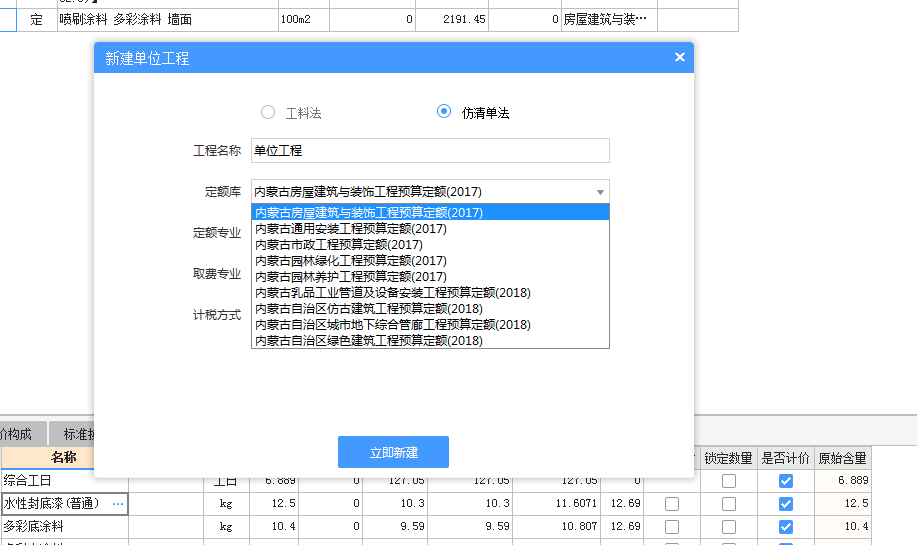This screenshot has height=545, width=917.
Task: Choose 内蒙古乳品工业管道及设备安装工程预算定额(2018) option
Action: click(430, 292)
